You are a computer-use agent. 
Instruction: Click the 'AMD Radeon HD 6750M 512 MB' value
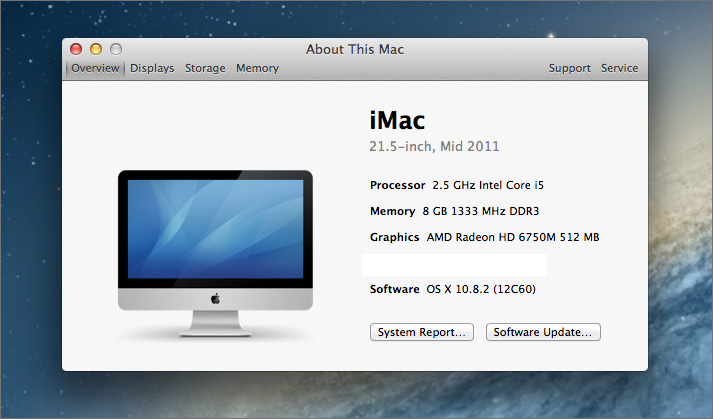pos(513,237)
